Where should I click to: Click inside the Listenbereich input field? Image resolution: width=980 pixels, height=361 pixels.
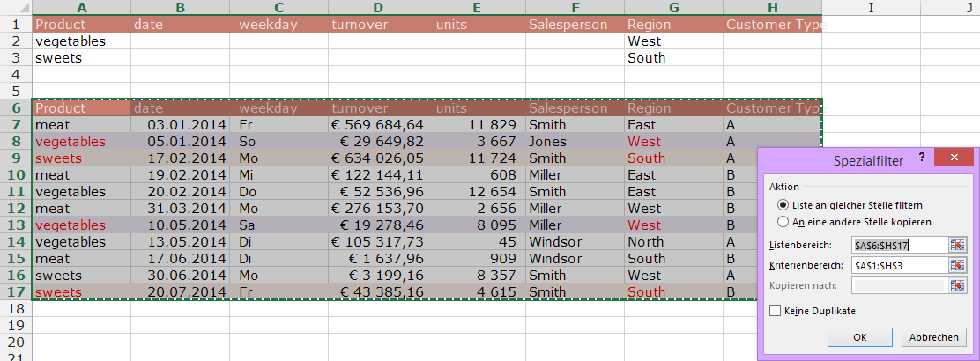tap(897, 245)
